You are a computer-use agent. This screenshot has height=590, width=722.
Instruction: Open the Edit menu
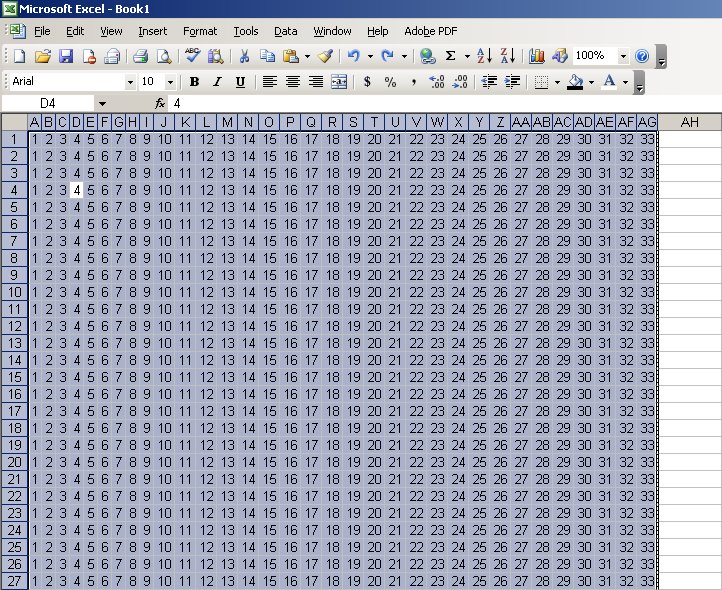pyautogui.click(x=75, y=31)
